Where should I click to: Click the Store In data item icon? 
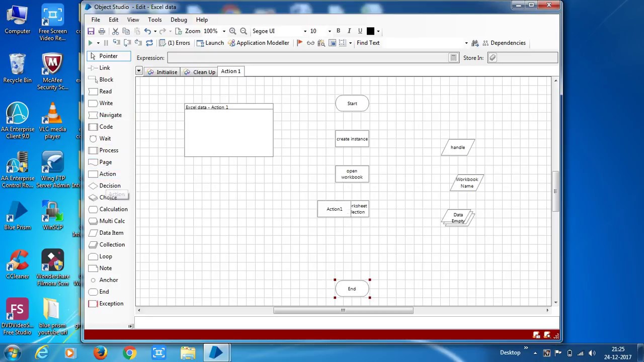click(493, 58)
